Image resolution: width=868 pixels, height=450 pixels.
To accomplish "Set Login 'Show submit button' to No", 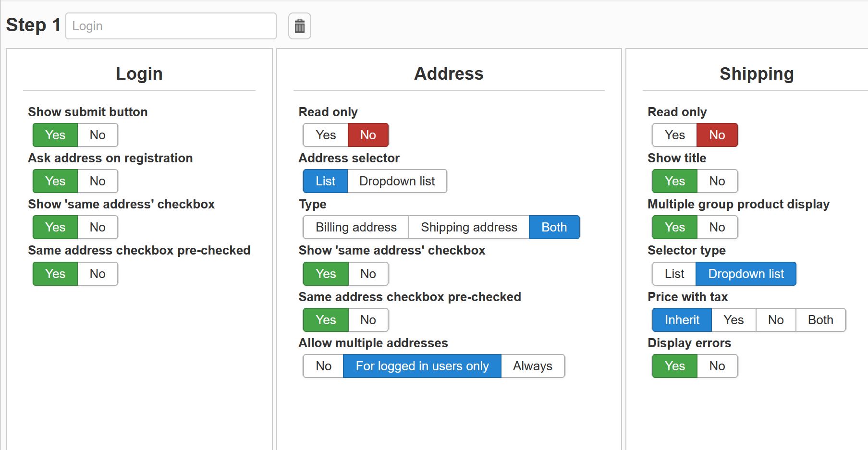I will pyautogui.click(x=98, y=135).
